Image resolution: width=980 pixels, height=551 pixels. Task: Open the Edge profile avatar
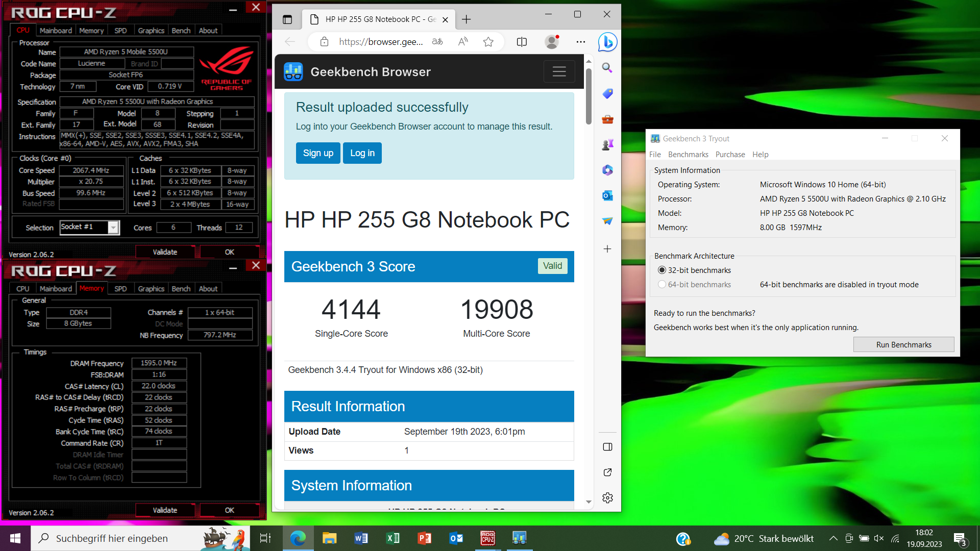pyautogui.click(x=552, y=42)
